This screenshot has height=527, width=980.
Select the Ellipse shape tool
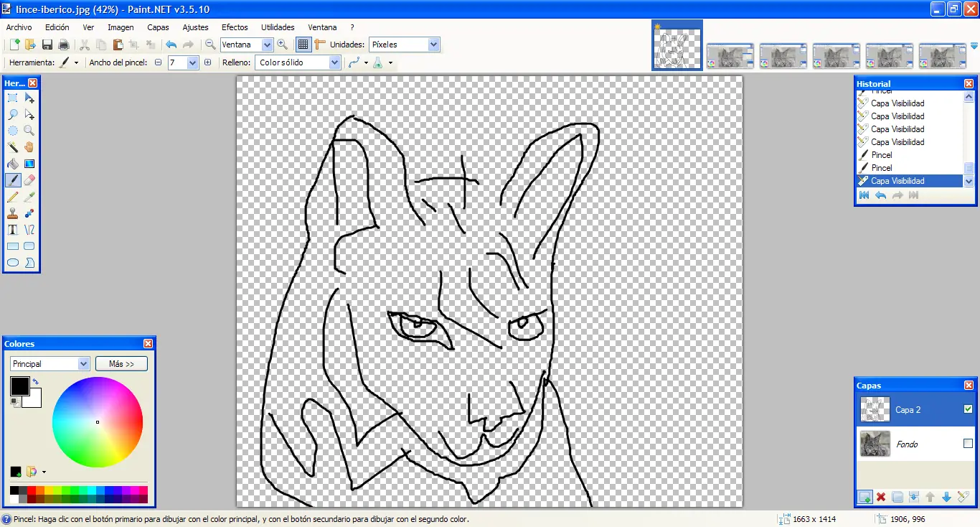click(13, 263)
